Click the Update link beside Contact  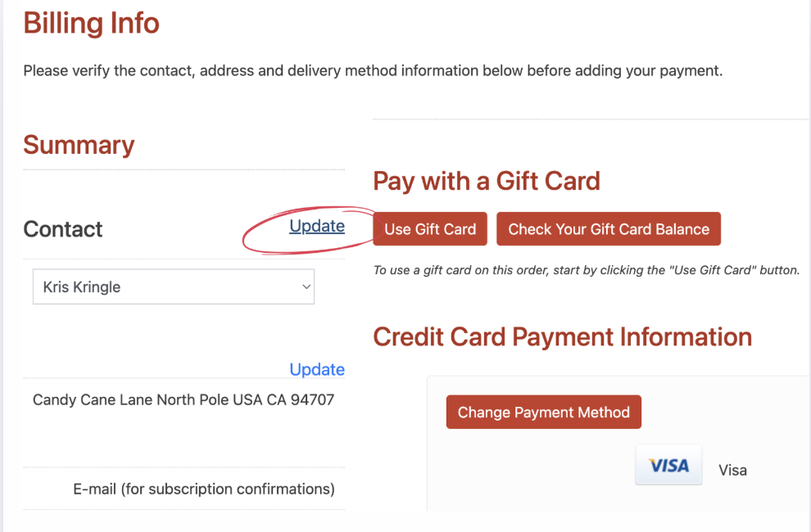(317, 226)
